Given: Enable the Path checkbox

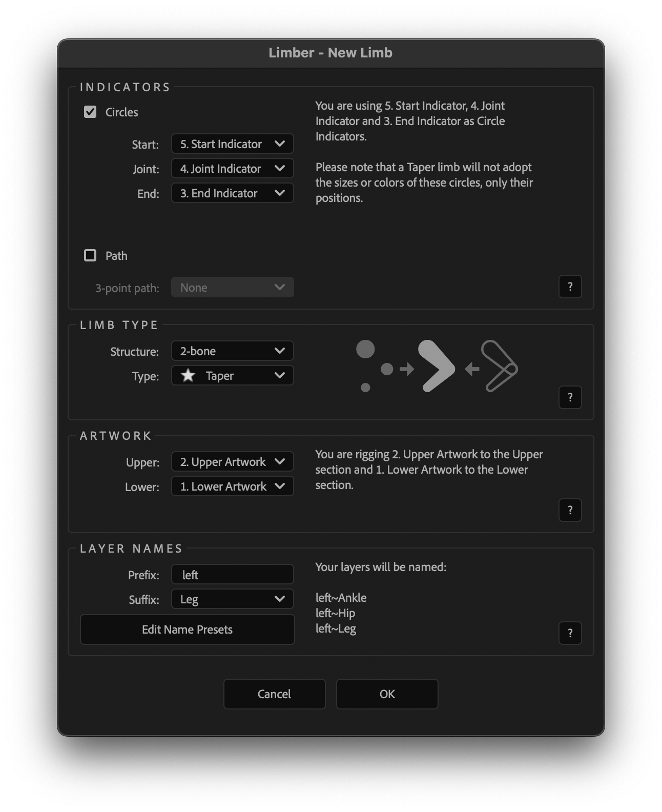Looking at the screenshot, I should coord(90,255).
